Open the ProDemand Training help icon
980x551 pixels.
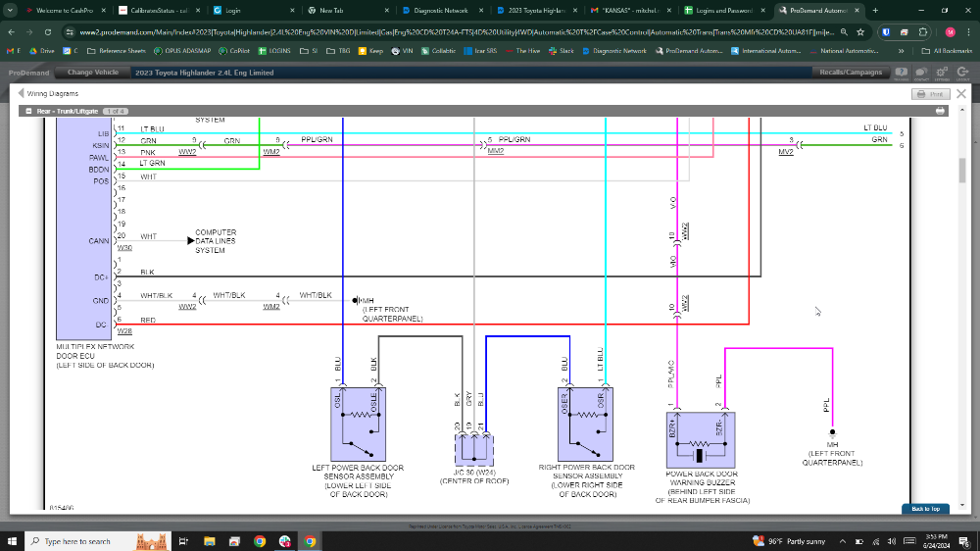(902, 72)
